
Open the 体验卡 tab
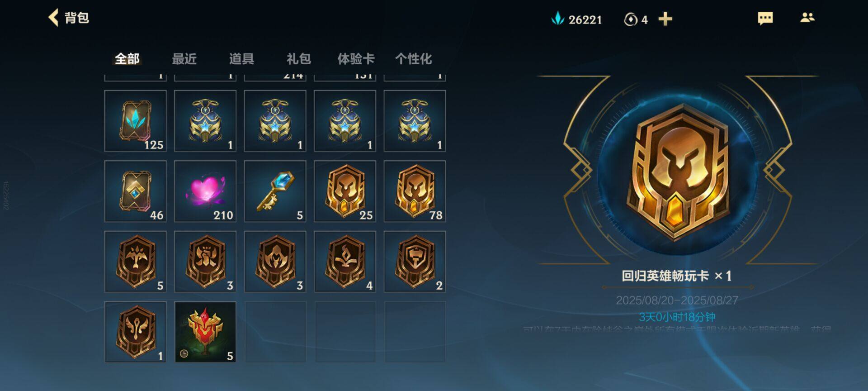(356, 59)
